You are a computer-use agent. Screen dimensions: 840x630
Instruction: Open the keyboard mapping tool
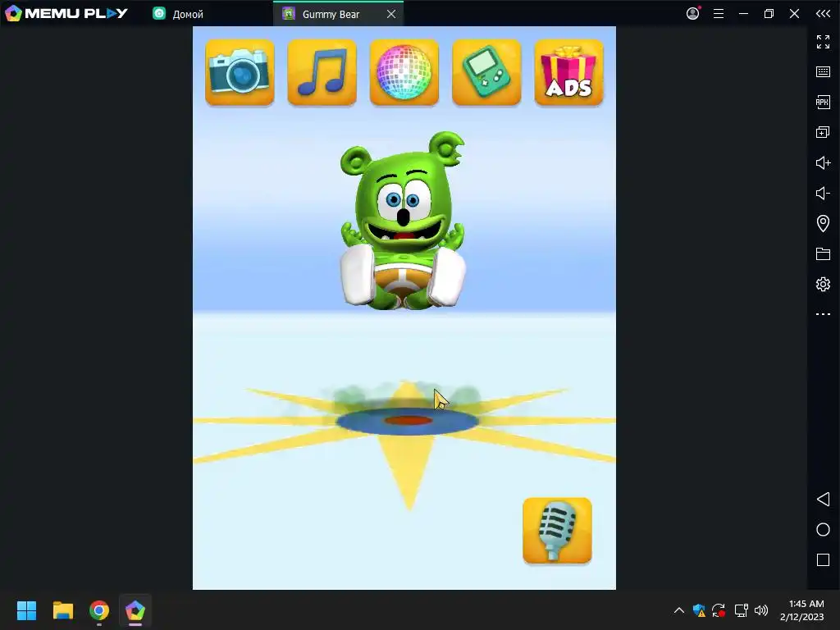823,72
